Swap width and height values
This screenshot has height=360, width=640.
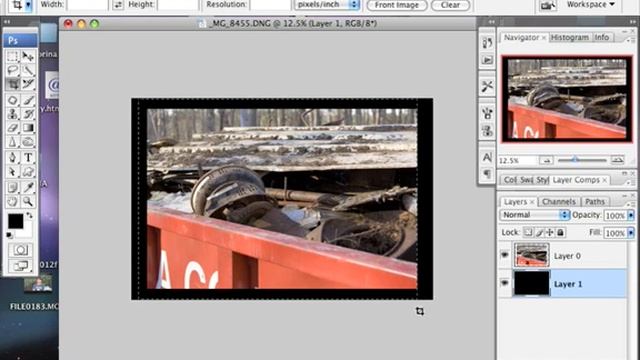pyautogui.click(x=118, y=5)
